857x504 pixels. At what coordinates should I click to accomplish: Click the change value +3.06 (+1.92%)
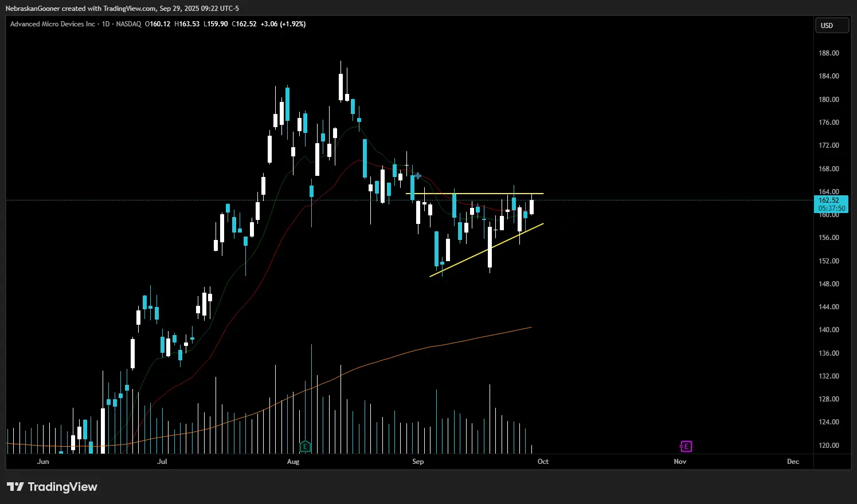click(x=283, y=24)
